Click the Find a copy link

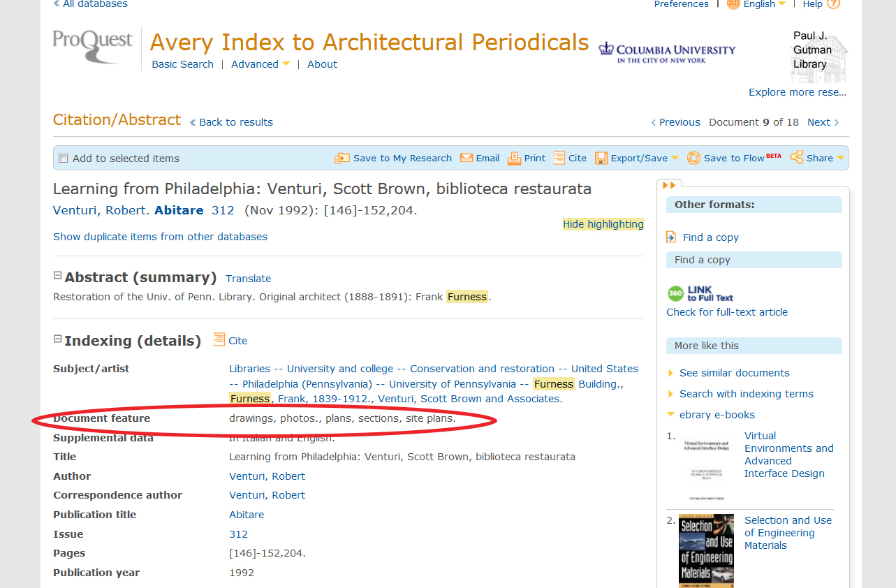pos(710,237)
